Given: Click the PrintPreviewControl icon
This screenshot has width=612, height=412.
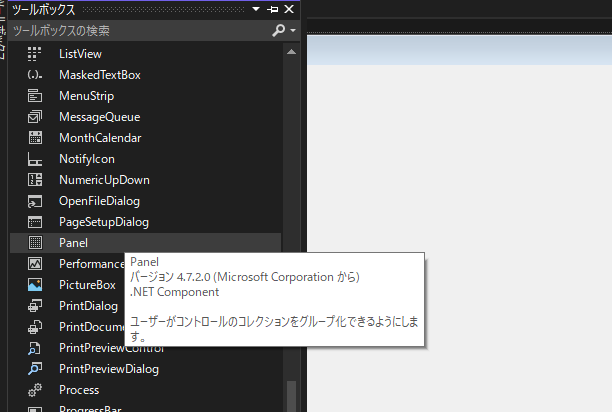Looking at the screenshot, I should point(34,348).
